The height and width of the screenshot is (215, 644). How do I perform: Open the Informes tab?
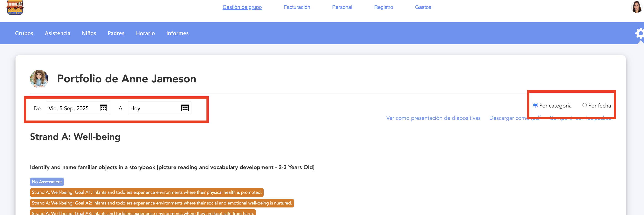click(177, 33)
